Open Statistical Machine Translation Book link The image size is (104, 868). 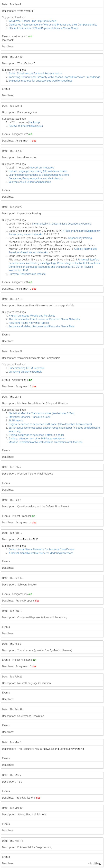click(x=29, y=417)
